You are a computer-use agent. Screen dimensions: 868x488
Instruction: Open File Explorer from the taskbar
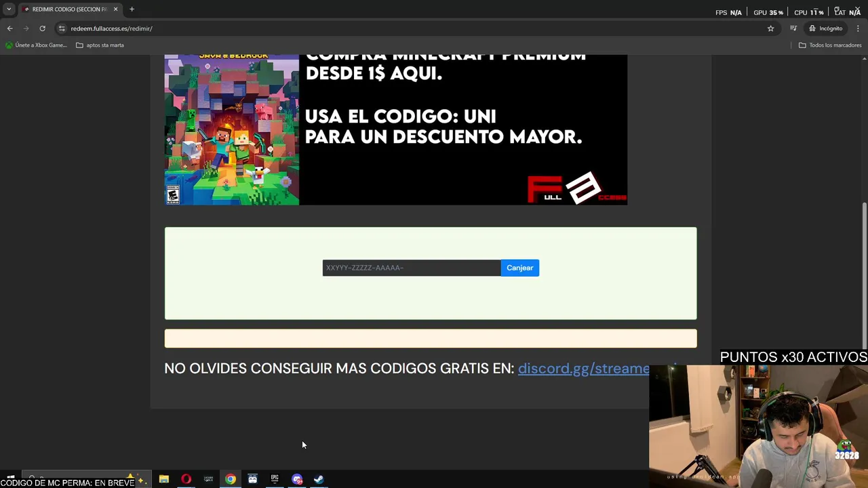coord(163,479)
